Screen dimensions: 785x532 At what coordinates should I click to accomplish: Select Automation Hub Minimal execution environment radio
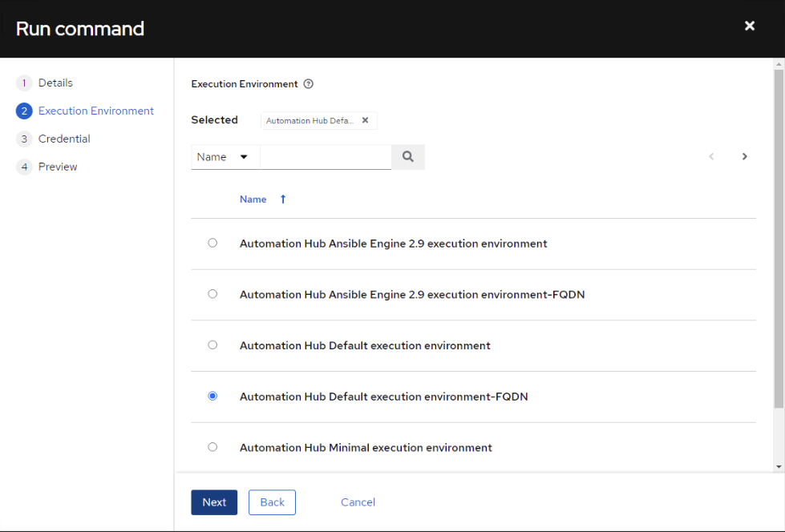tap(212, 447)
